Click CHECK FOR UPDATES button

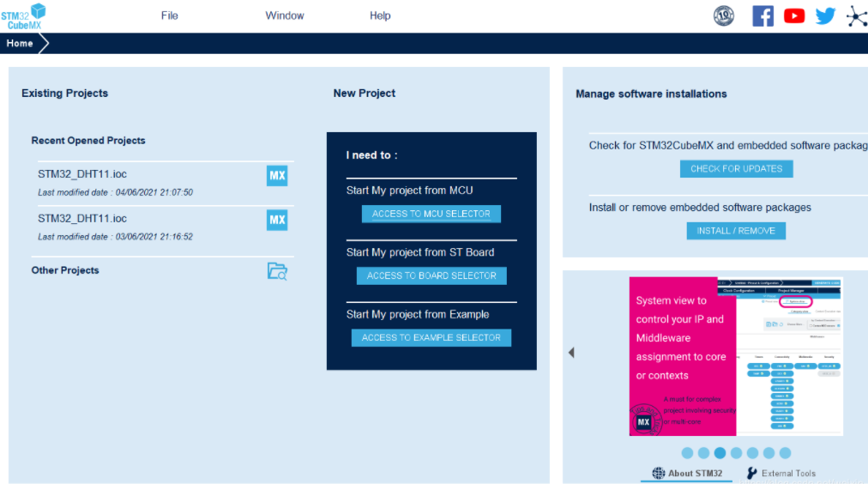(x=736, y=169)
